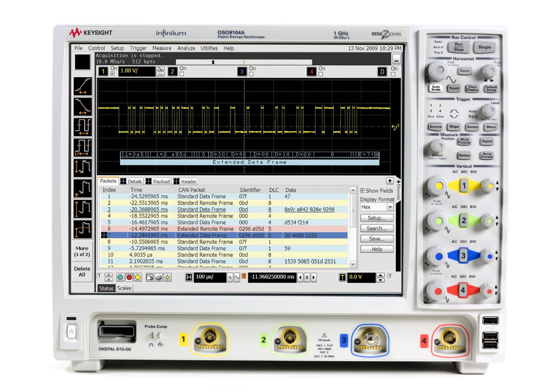Open the Setup menu
This screenshot has width=545, height=392.
[x=118, y=48]
